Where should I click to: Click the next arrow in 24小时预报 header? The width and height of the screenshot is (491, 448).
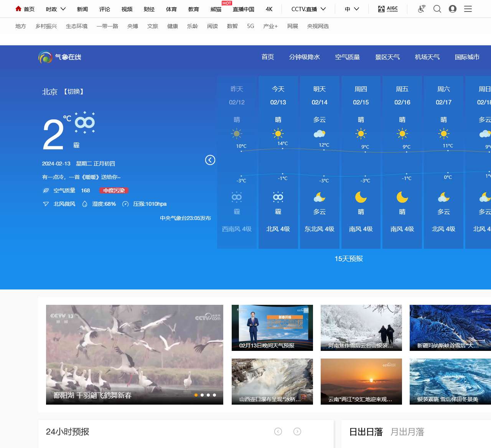(297, 431)
